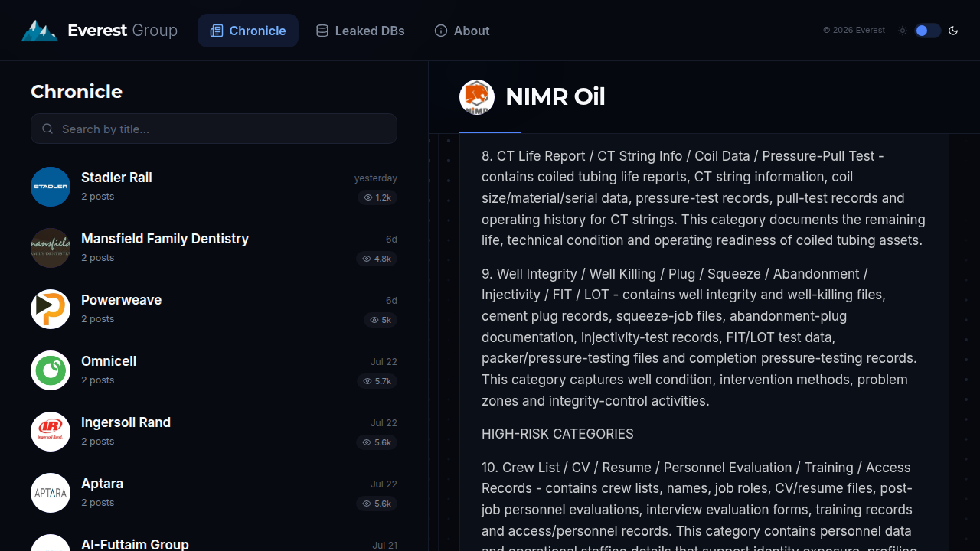Image resolution: width=980 pixels, height=551 pixels.
Task: Click the eye icon next to 5.7k views
Action: pyautogui.click(x=367, y=381)
